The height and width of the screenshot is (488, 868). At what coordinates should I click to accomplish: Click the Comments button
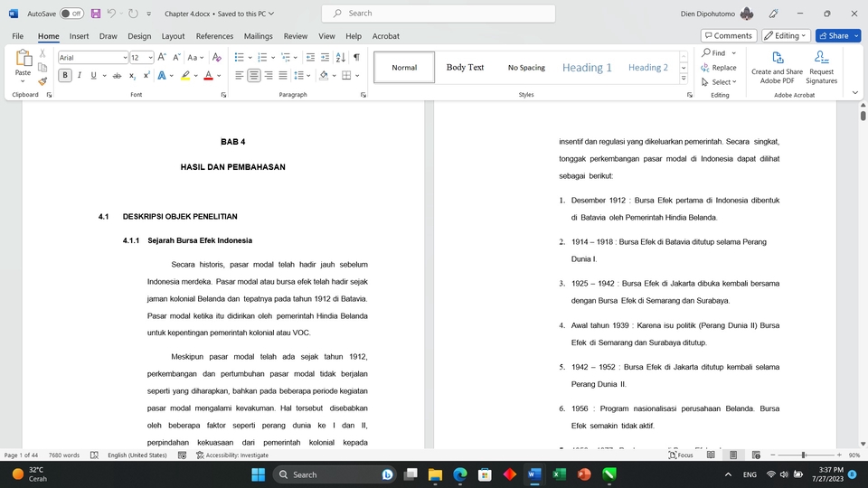pyautogui.click(x=729, y=35)
